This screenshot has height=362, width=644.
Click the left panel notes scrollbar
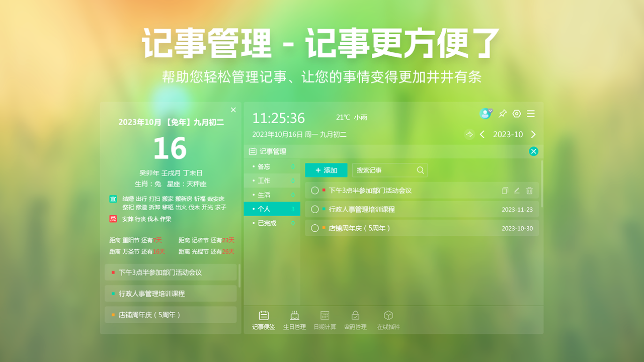click(239, 276)
